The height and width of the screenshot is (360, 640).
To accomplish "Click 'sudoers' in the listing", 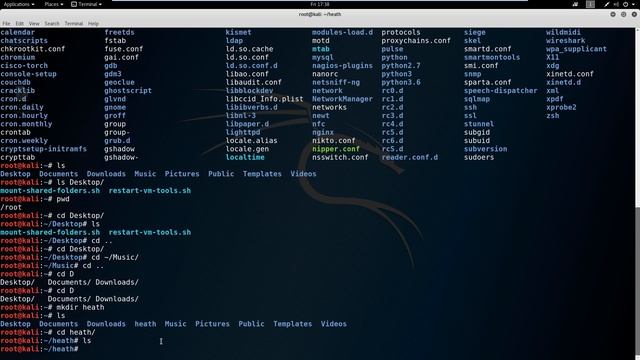I will click(x=479, y=157).
